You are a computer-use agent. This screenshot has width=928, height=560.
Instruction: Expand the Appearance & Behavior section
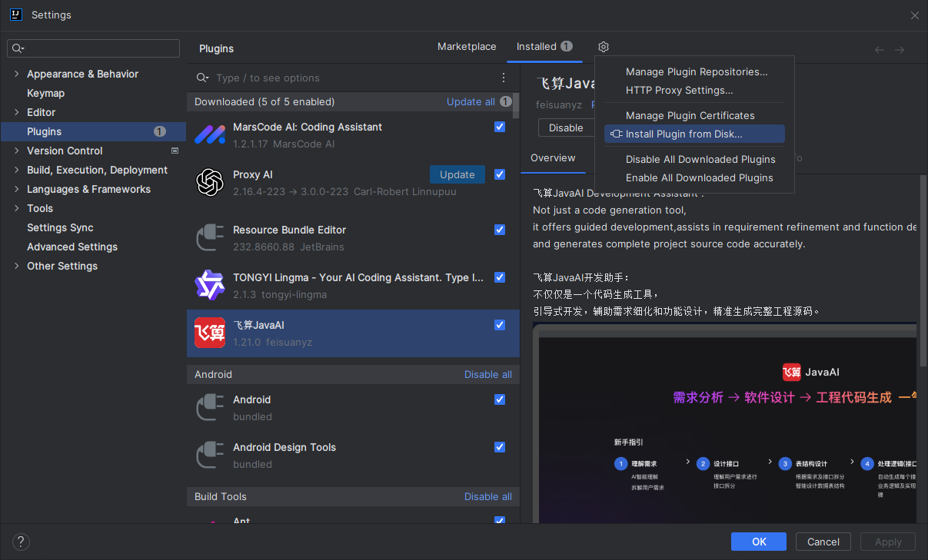tap(17, 74)
